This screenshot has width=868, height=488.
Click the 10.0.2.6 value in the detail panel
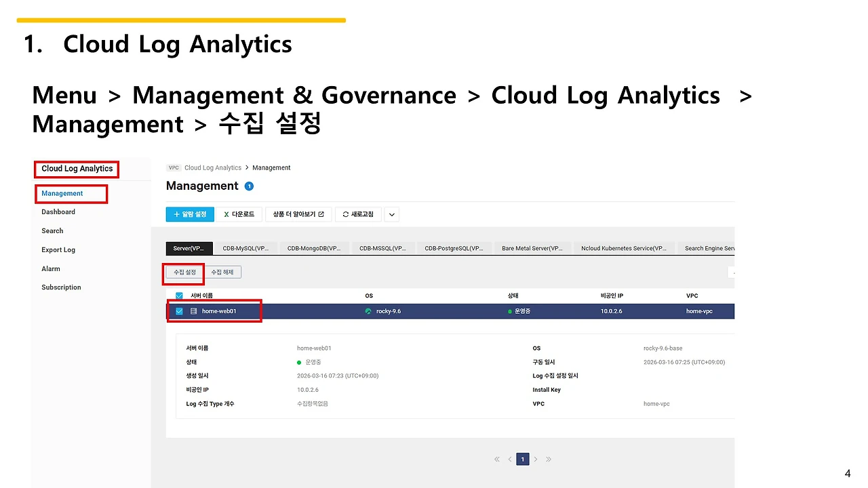click(308, 390)
